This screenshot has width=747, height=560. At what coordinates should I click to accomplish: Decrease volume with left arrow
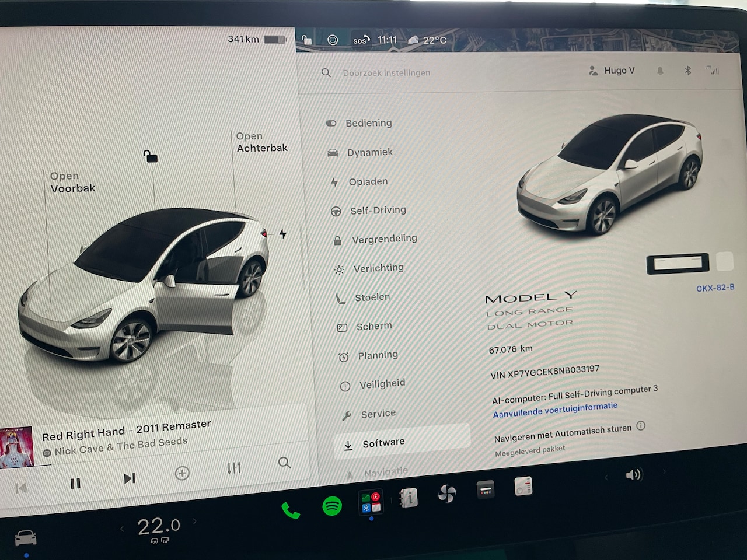(x=606, y=477)
